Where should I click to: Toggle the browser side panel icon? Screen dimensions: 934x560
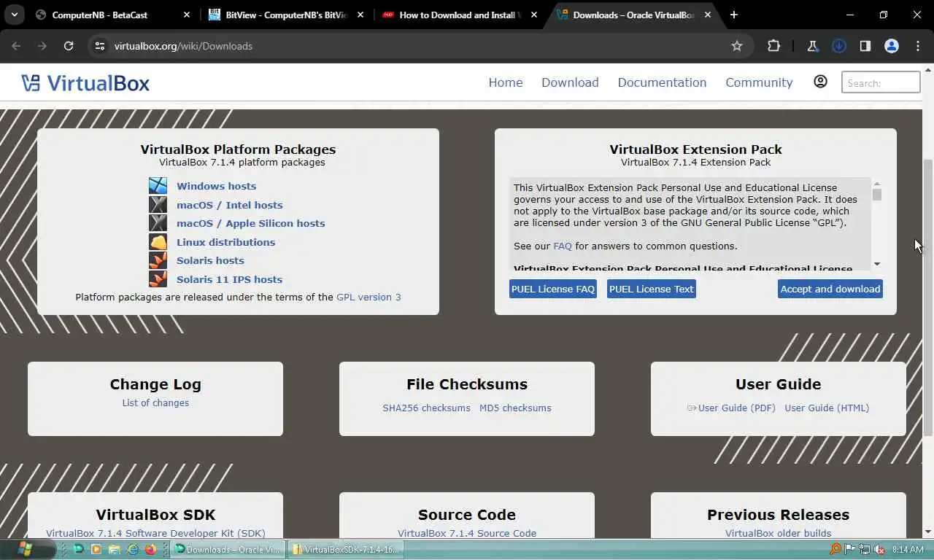865,46
